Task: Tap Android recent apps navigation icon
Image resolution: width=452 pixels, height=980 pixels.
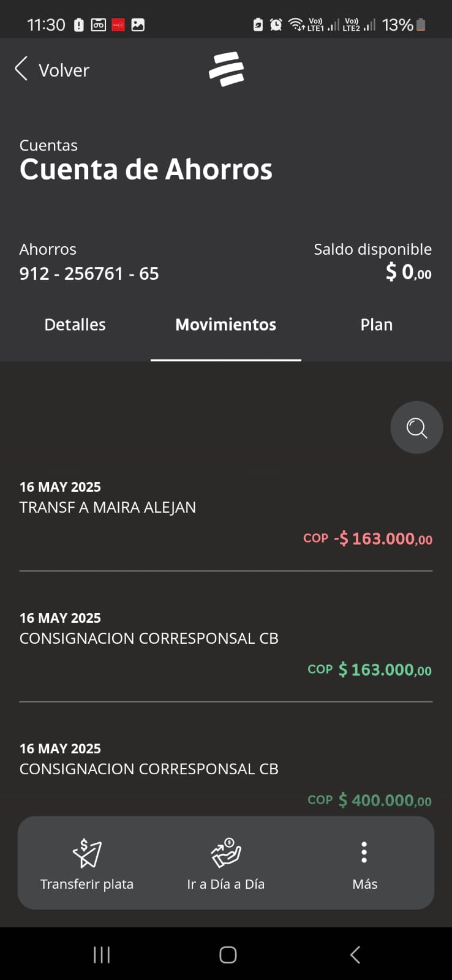Action: 102,954
